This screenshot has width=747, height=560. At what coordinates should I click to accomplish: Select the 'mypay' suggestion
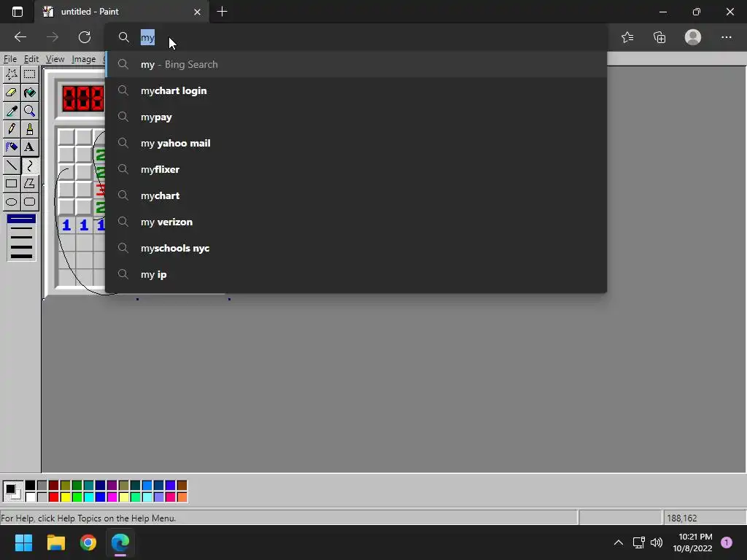(x=356, y=117)
